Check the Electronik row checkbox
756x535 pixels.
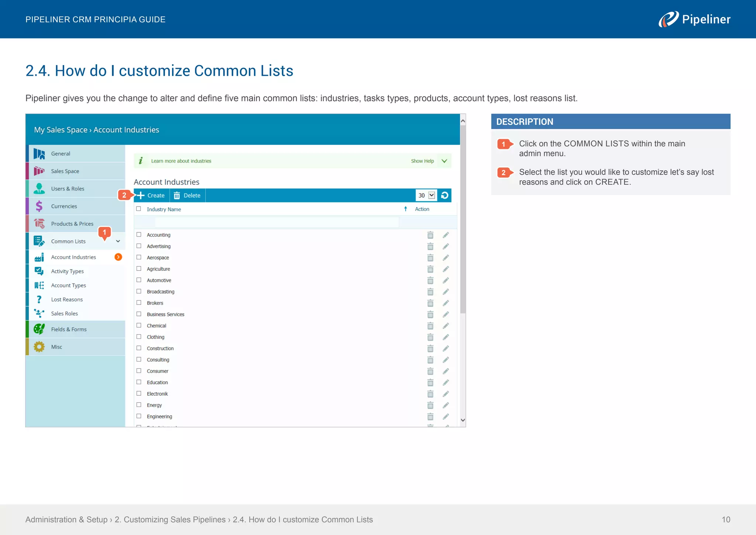pos(139,393)
